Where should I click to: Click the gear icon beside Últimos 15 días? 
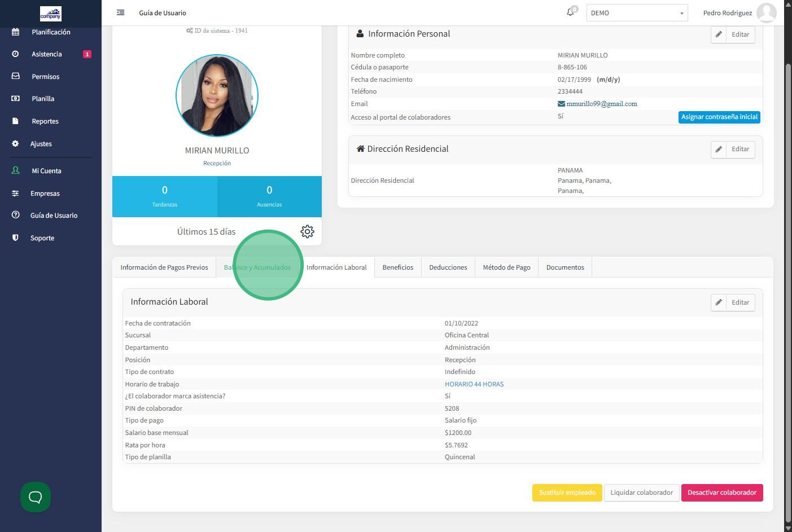coord(307,231)
